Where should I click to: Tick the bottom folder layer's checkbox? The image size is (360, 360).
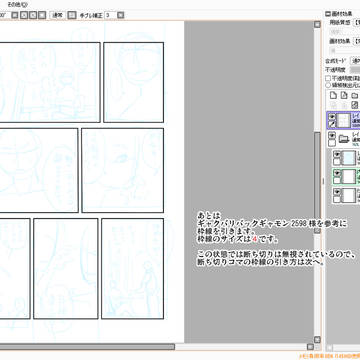click(x=337, y=199)
